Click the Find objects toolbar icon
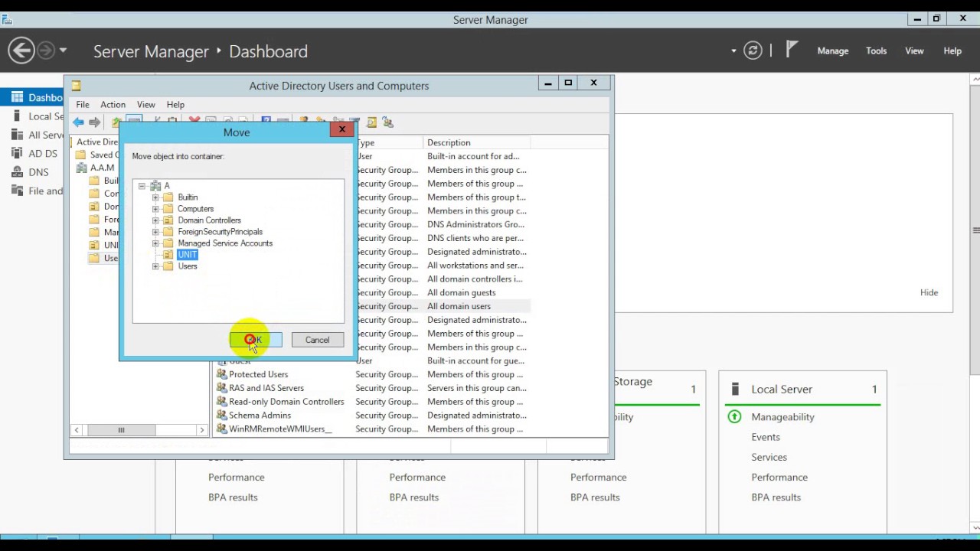The width and height of the screenshot is (980, 551). tap(371, 122)
